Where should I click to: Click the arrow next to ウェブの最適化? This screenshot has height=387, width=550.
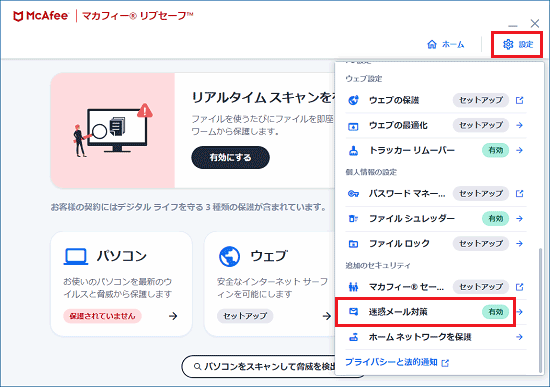[x=519, y=125]
